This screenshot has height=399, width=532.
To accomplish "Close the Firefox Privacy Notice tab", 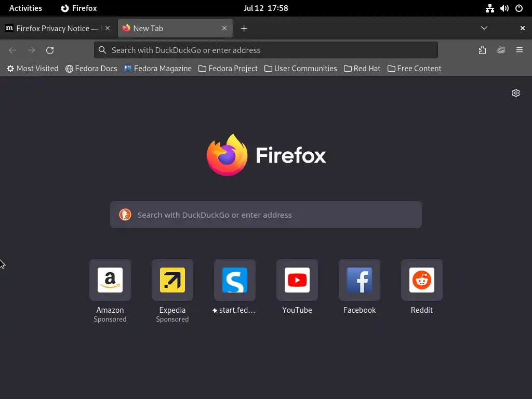I will pos(108,28).
